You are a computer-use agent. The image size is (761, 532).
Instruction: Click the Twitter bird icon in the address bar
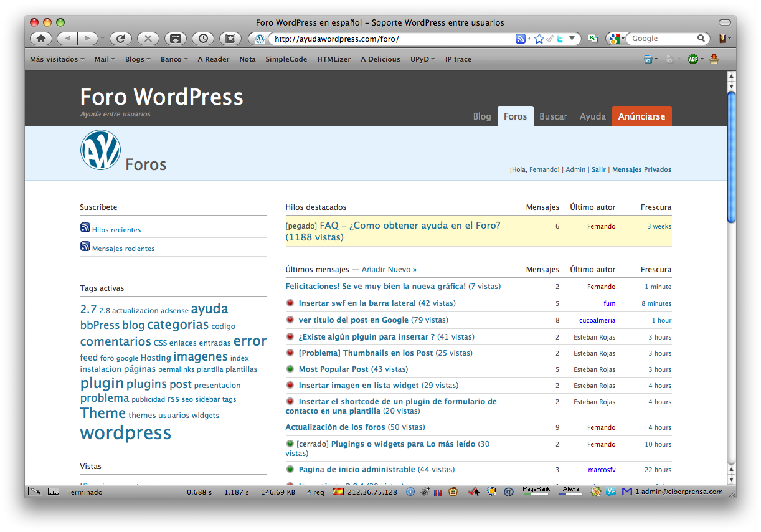coord(559,38)
